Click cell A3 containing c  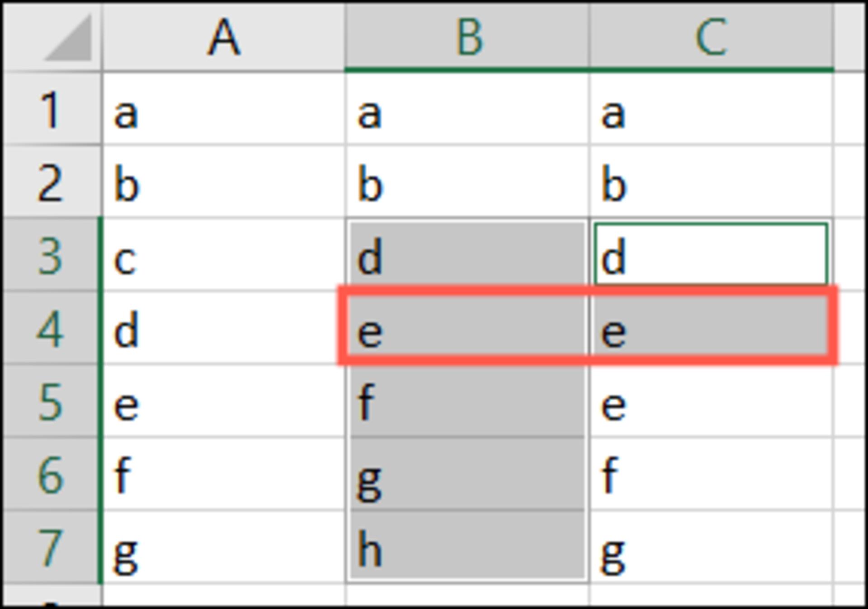click(x=224, y=255)
